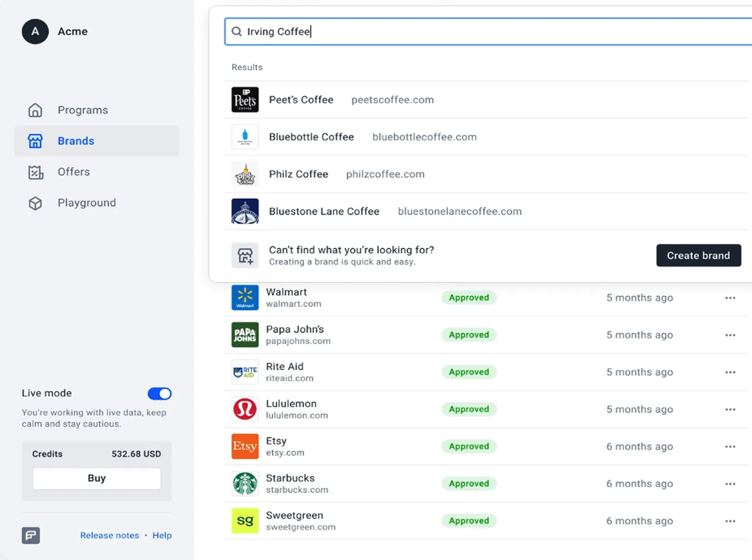This screenshot has height=560, width=752.
Task: Click bluebottlecoffee.com domain text
Action: [424, 137]
